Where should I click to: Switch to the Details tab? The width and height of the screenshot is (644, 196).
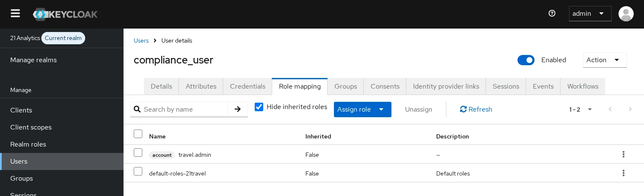(x=161, y=86)
